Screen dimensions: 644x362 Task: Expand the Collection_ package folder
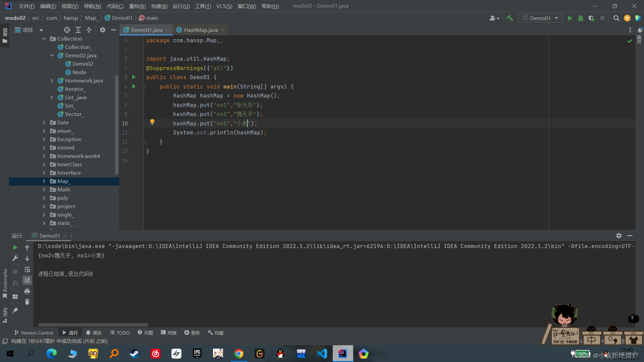point(79,47)
